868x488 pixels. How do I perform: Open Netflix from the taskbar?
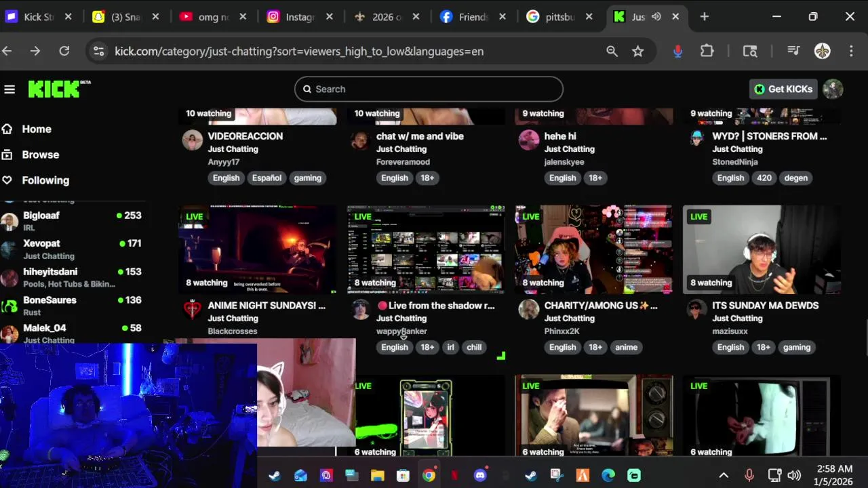pos(454,475)
